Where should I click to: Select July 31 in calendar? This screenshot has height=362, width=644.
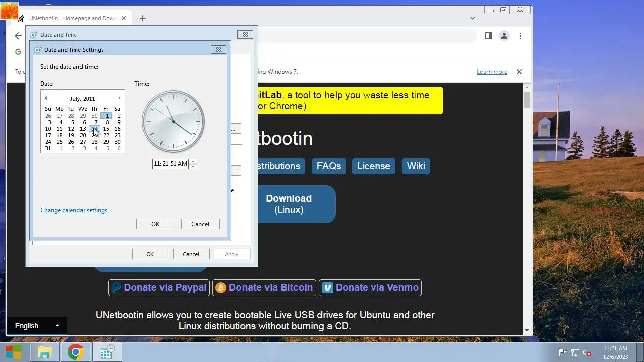[x=48, y=148]
